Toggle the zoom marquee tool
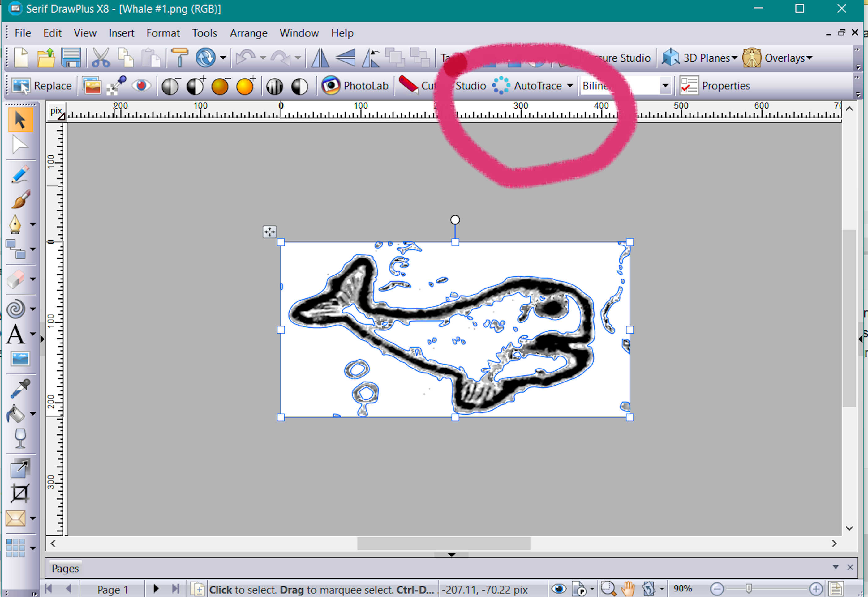The height and width of the screenshot is (597, 868). click(608, 588)
